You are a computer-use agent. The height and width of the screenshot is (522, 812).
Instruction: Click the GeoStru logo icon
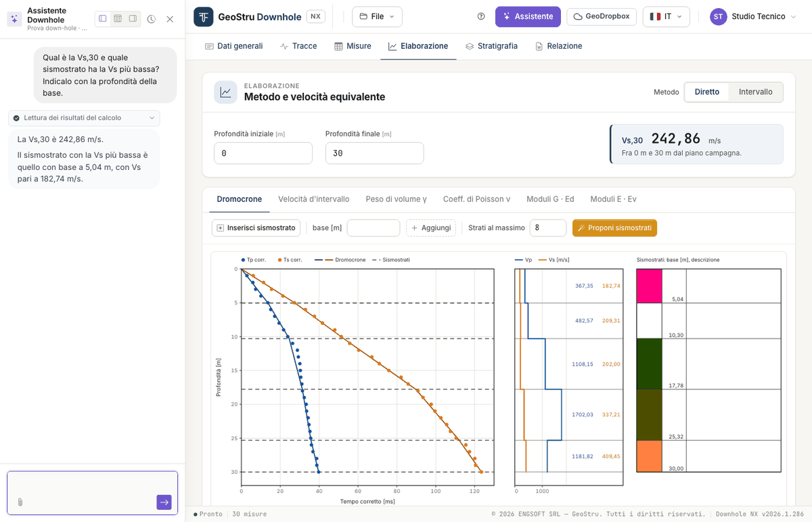pos(203,16)
